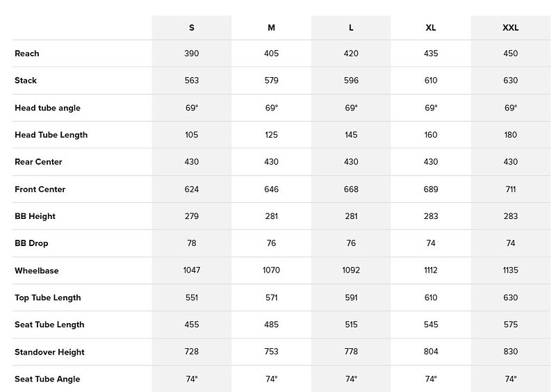
Task: Select the XL size column header
Action: [431, 28]
